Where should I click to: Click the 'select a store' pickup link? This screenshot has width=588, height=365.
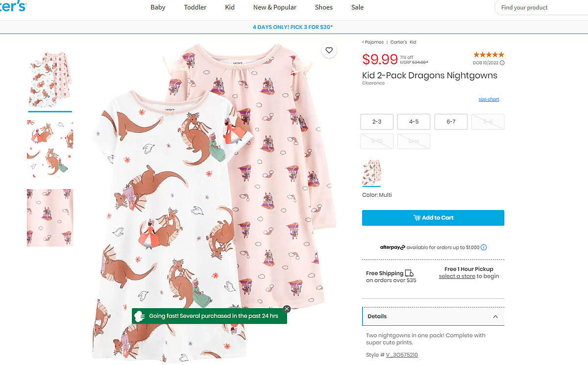click(x=457, y=276)
